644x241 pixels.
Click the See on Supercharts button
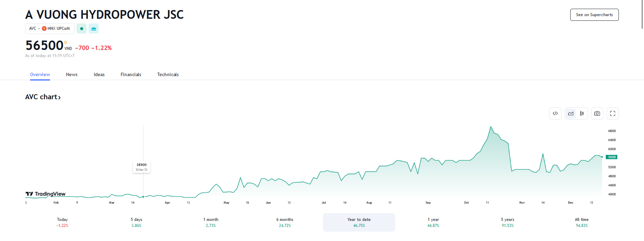[x=594, y=15]
